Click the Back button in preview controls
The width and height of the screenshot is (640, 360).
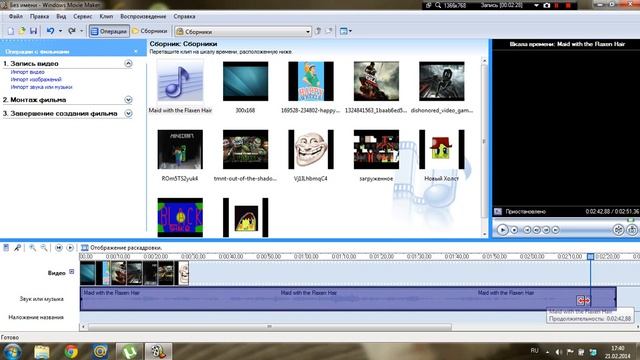(527, 230)
